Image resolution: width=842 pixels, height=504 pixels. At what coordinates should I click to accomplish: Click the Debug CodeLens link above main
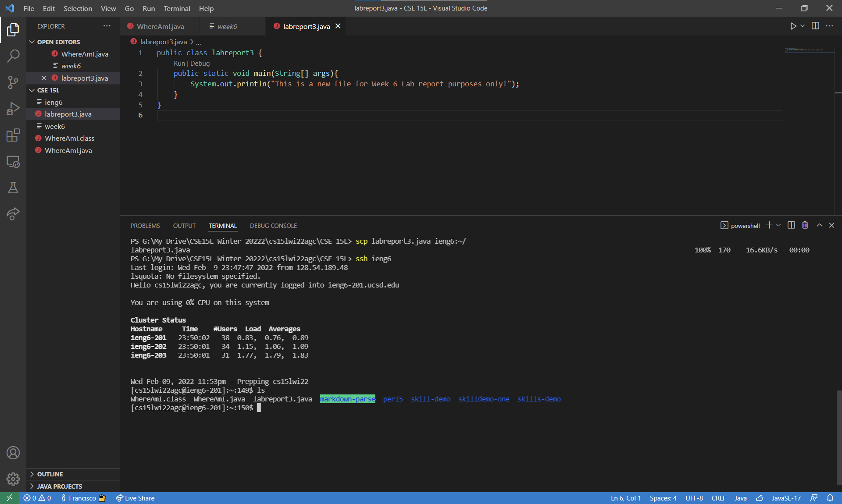pos(200,64)
